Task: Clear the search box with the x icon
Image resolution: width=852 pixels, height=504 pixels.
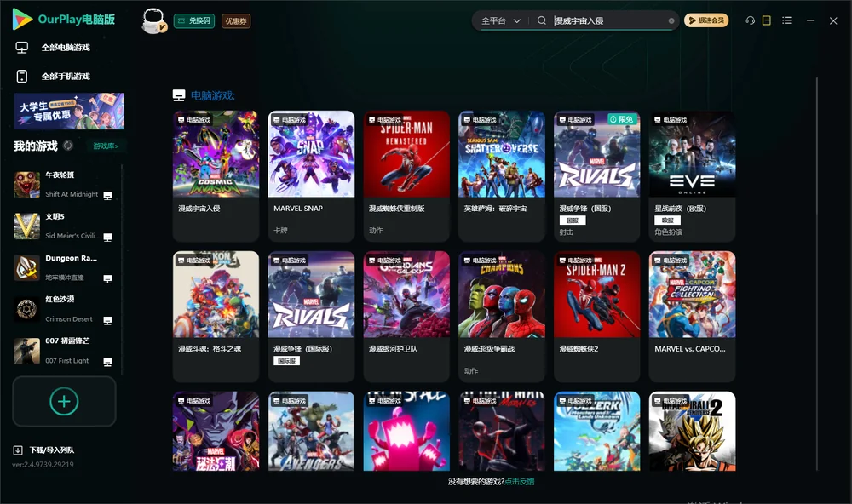Action: [671, 20]
